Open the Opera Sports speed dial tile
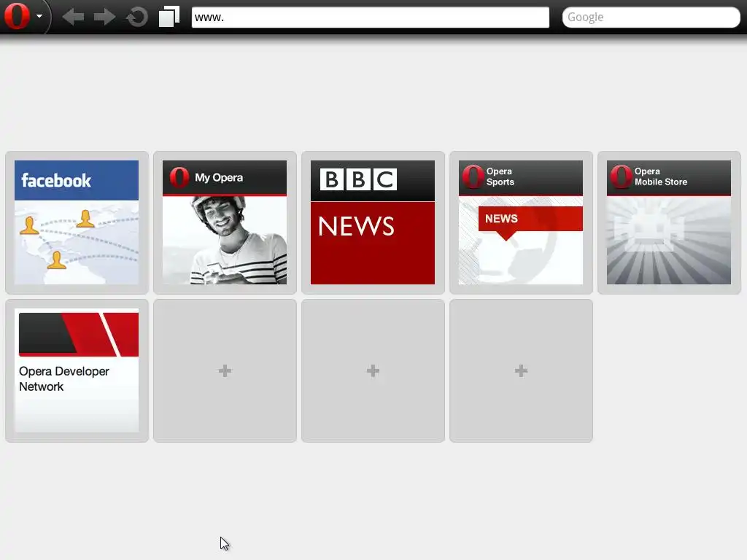The height and width of the screenshot is (560, 747). [521, 222]
